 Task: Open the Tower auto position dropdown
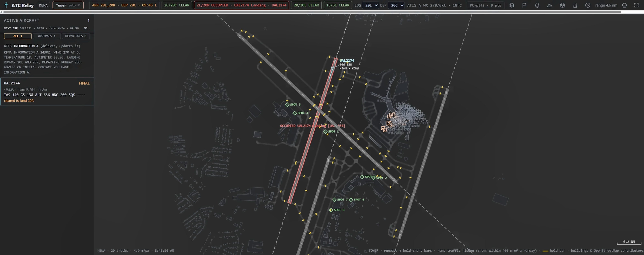68,5
